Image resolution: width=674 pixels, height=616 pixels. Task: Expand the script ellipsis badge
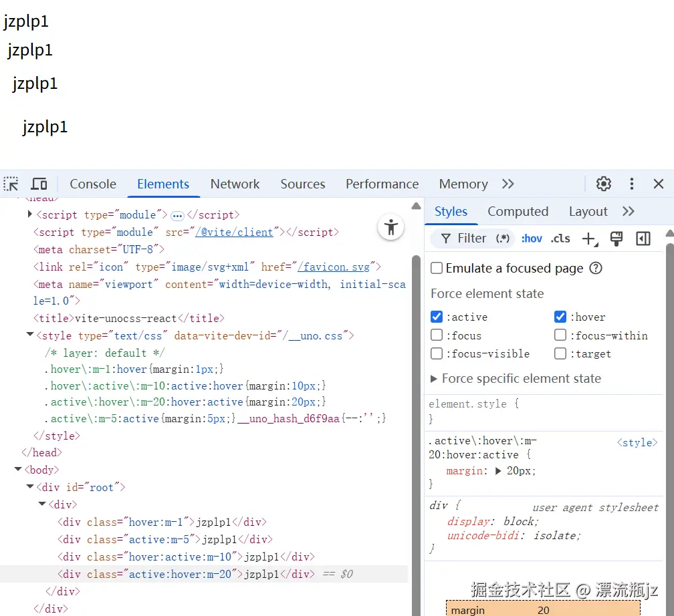(x=177, y=216)
